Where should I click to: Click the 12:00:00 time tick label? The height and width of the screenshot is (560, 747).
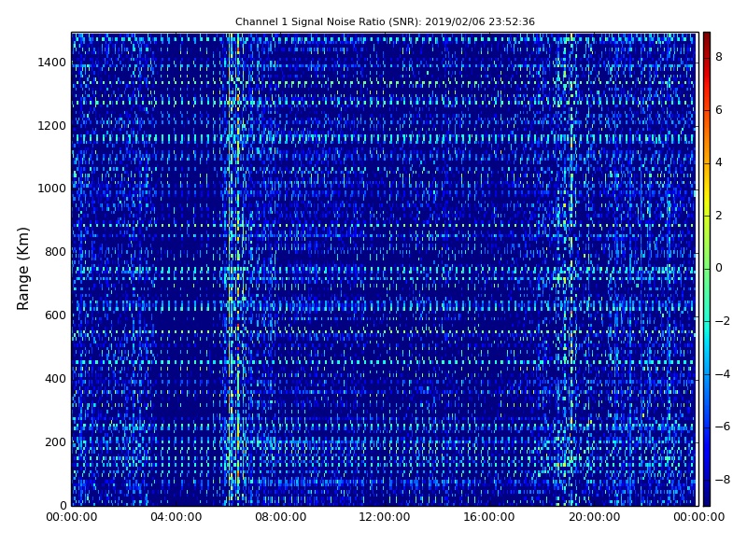pyautogui.click(x=385, y=517)
